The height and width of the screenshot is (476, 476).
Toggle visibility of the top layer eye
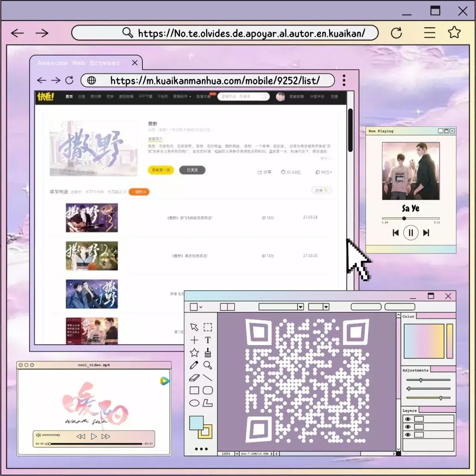[408, 419]
